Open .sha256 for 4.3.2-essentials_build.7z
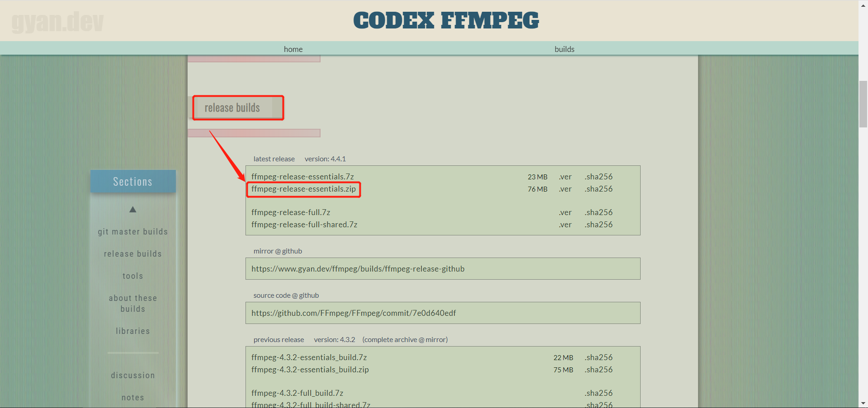Viewport: 868px width, 408px height. point(599,357)
